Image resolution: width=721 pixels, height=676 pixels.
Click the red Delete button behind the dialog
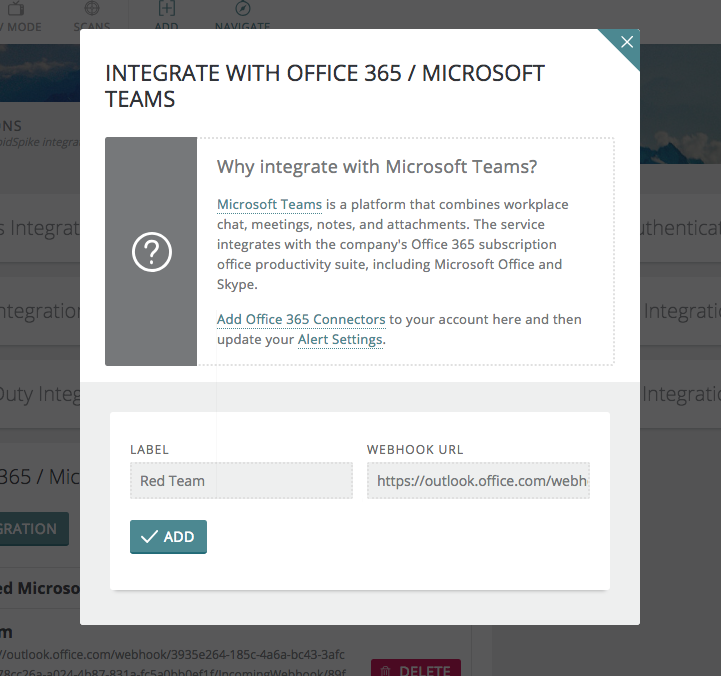coord(416,668)
